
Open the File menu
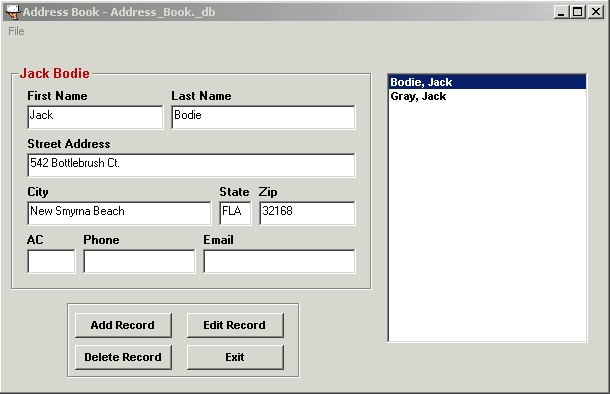[x=16, y=31]
